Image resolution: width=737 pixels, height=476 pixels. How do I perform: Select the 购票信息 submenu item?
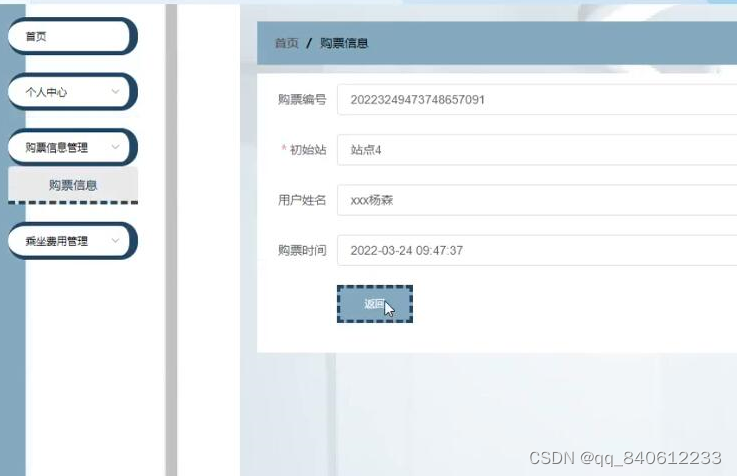click(73, 185)
